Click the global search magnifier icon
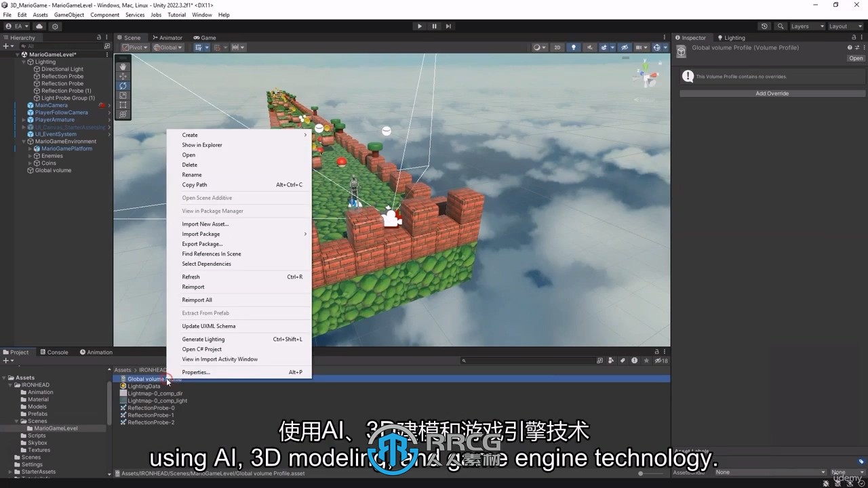The height and width of the screenshot is (488, 868). coord(779,26)
